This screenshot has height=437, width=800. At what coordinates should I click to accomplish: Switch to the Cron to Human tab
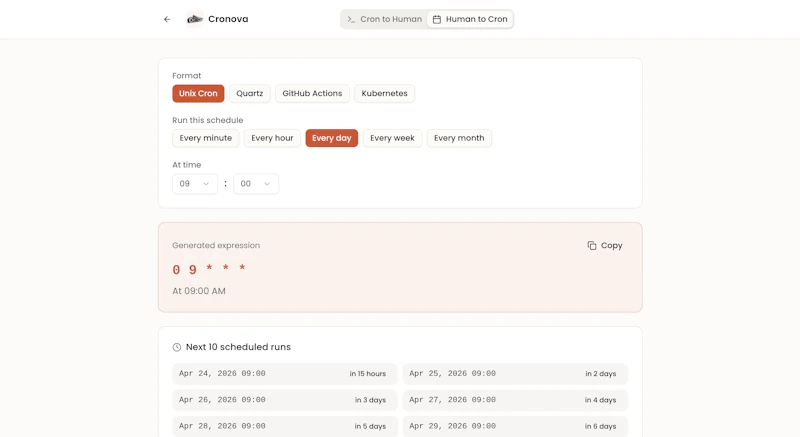(x=384, y=19)
